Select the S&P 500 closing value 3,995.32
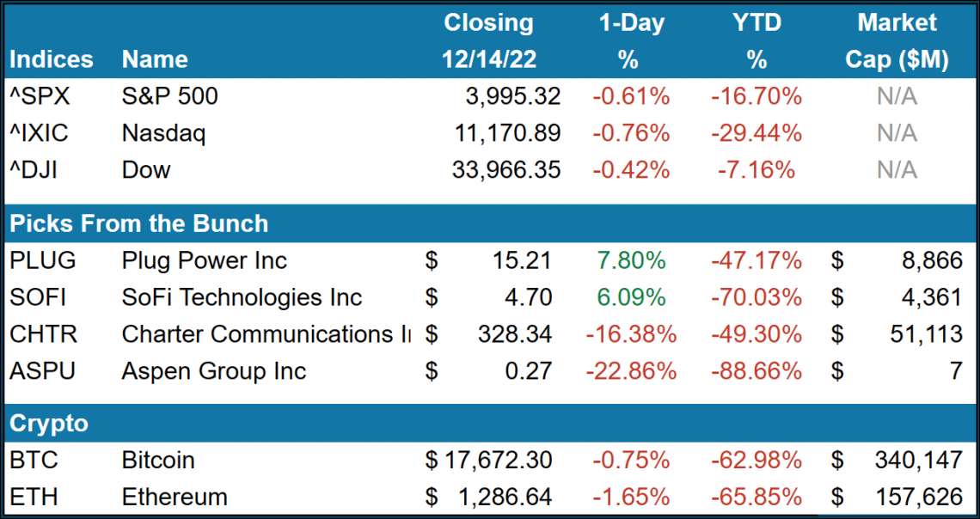Image resolution: width=980 pixels, height=519 pixels. [508, 96]
